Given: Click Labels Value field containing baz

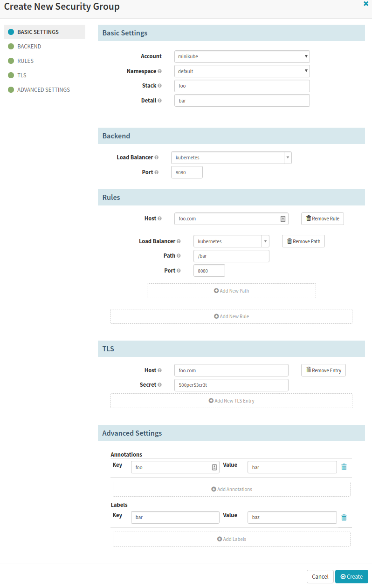Looking at the screenshot, I should [292, 518].
